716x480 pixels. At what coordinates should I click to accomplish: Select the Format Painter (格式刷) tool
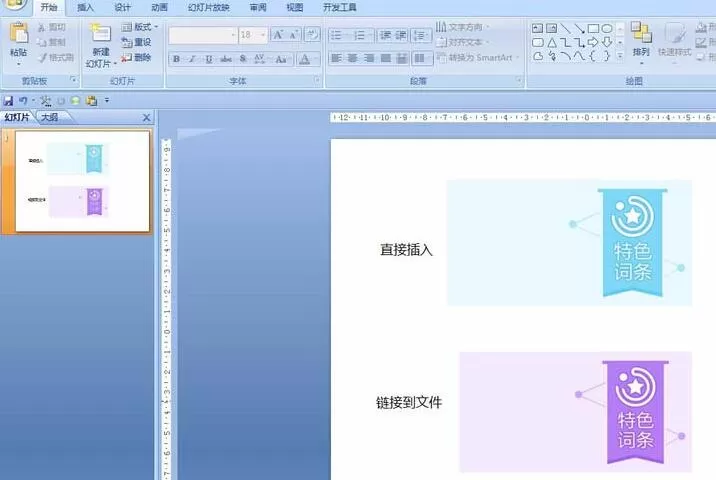(56, 58)
